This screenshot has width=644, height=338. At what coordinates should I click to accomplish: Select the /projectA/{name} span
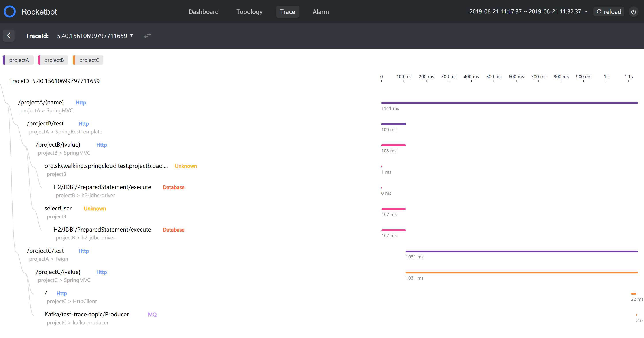41,102
